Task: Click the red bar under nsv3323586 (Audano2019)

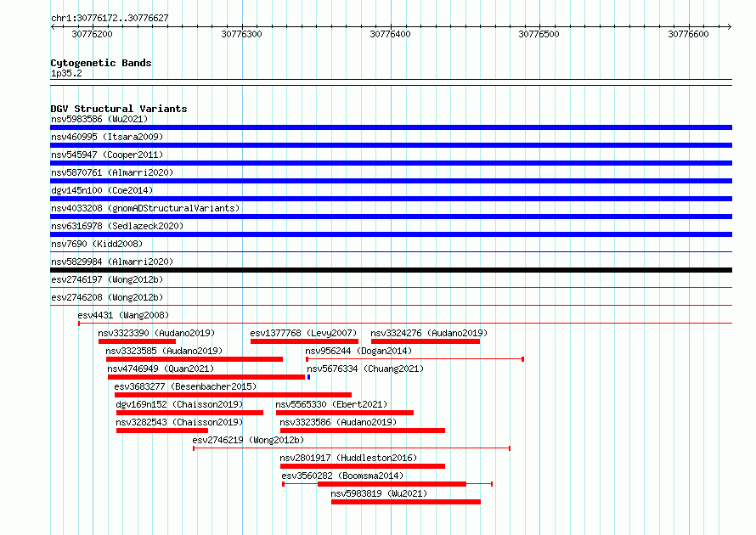Action: pyautogui.click(x=363, y=431)
